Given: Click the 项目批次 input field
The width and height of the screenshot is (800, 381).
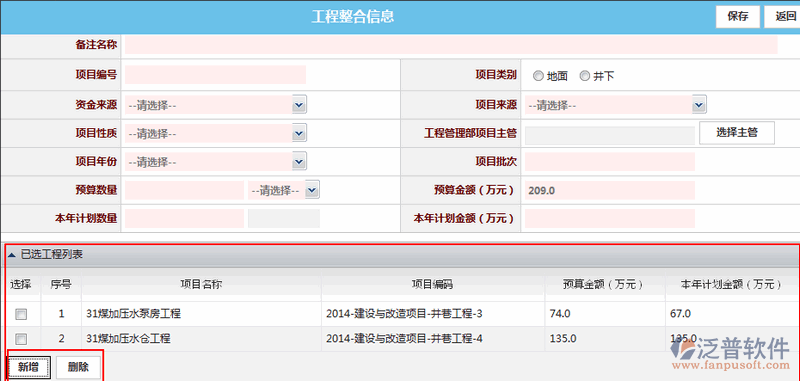Looking at the screenshot, I should click(x=610, y=162).
